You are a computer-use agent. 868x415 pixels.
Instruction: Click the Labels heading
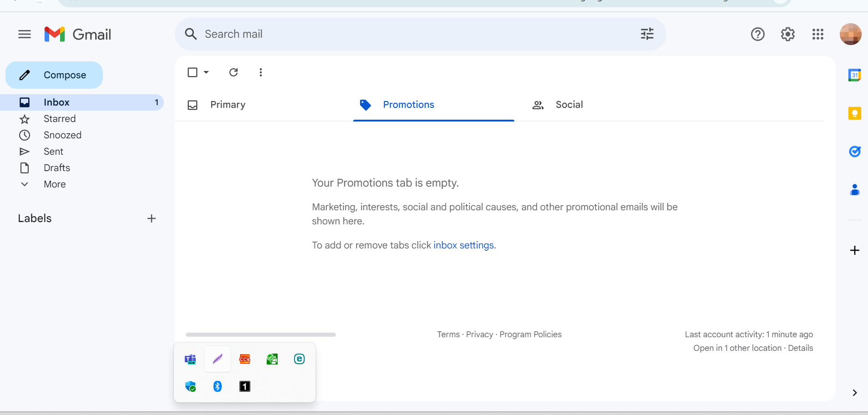tap(35, 218)
